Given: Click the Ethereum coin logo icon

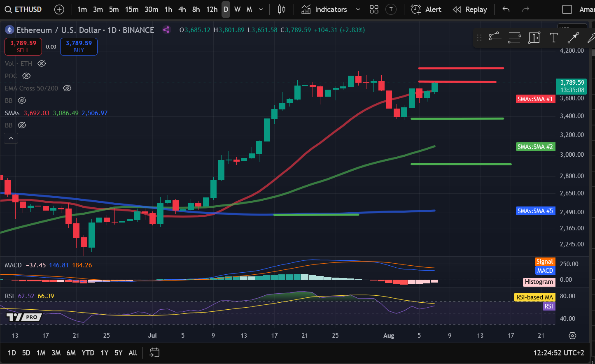Looking at the screenshot, I should coord(9,30).
